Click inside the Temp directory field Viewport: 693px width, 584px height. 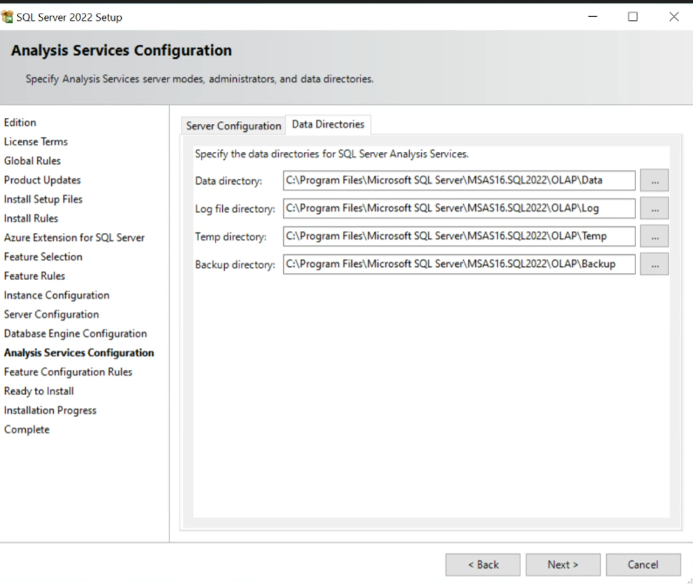(459, 236)
